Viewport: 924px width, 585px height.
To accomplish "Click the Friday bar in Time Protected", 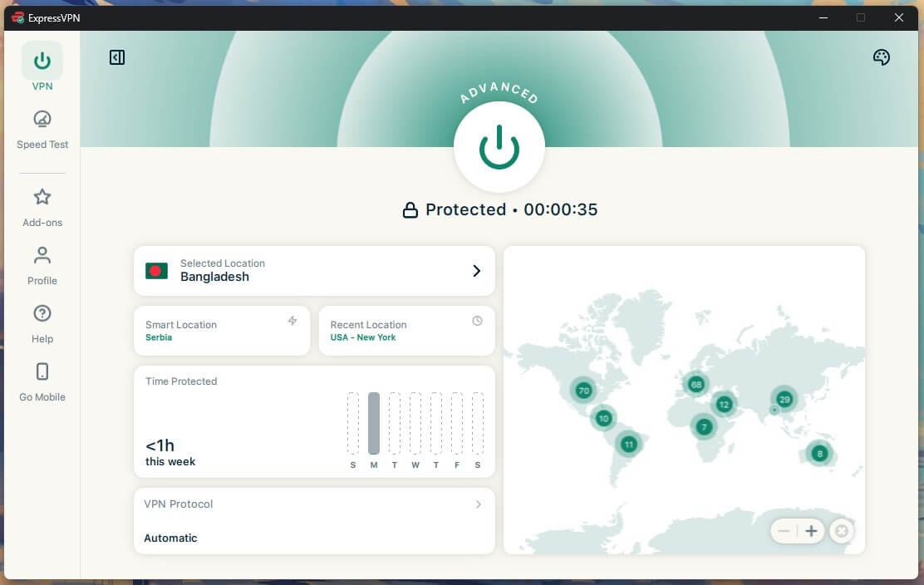I will (457, 423).
